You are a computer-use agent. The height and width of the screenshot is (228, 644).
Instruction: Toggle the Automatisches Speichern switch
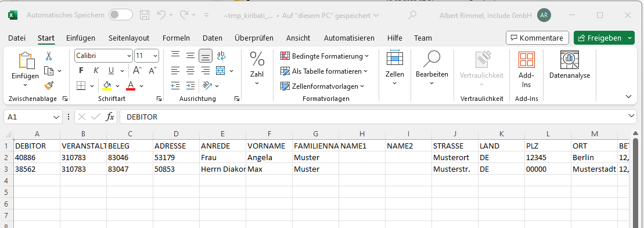pos(120,15)
